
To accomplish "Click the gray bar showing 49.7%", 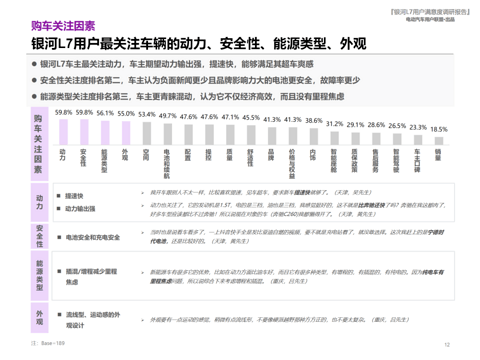I will coord(168,134).
